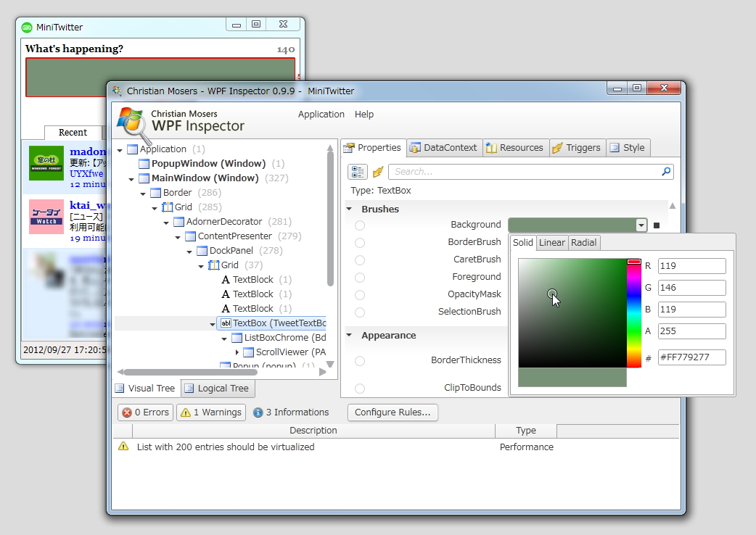Click the DockPanel icon in tree
The image size is (756, 535).
[202, 250]
